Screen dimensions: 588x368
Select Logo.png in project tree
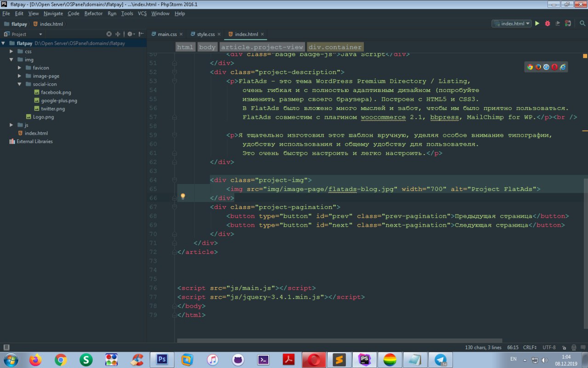tap(43, 117)
